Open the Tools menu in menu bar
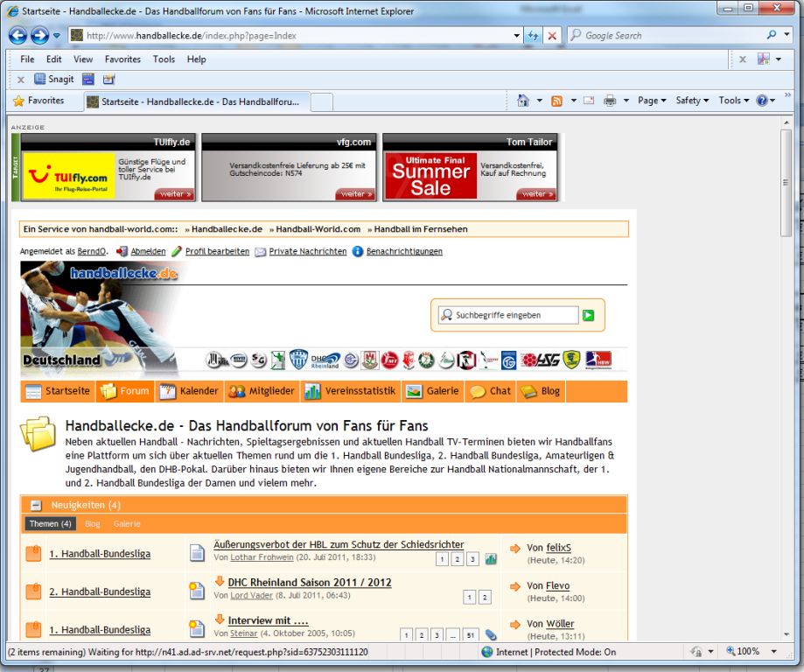This screenshot has height=672, width=804. (164, 59)
